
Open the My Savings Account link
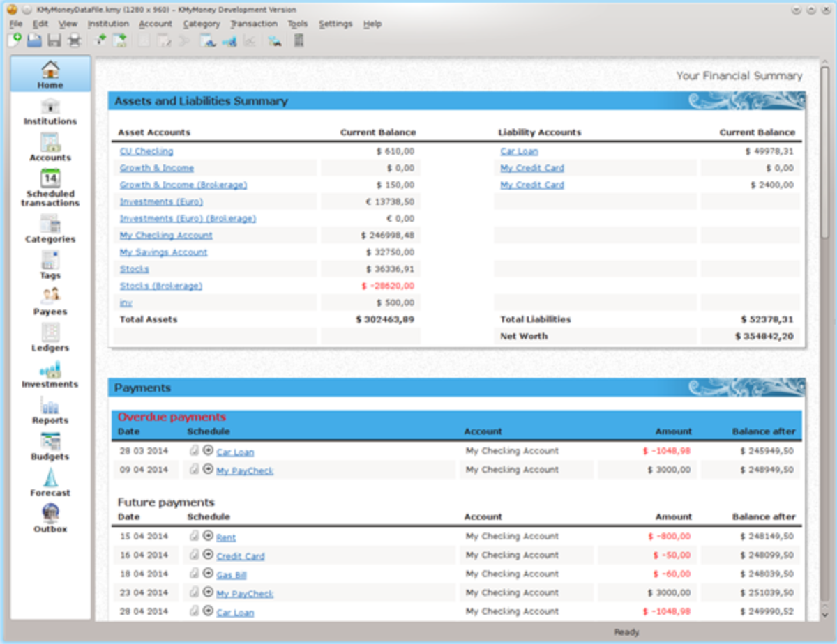163,252
